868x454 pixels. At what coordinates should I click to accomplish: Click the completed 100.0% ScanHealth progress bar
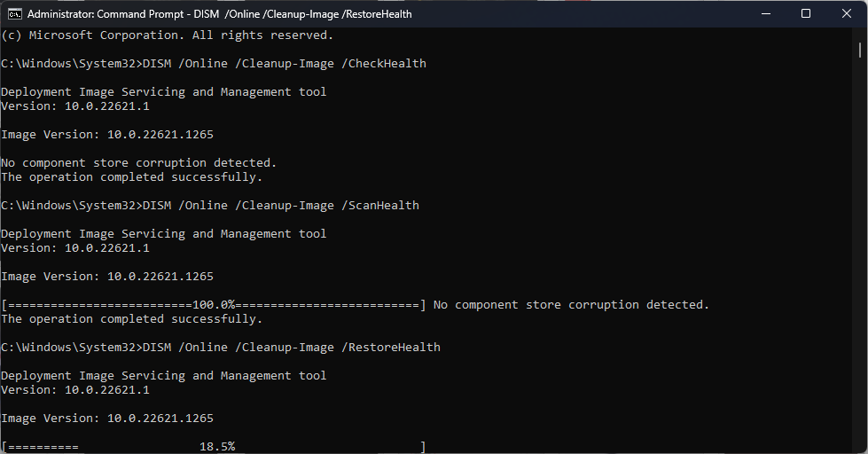point(214,304)
